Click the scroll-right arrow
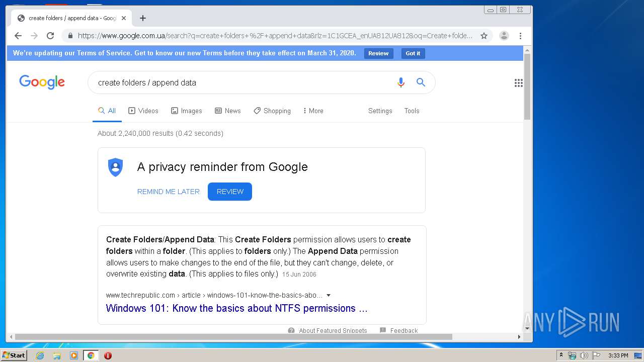 520,337
